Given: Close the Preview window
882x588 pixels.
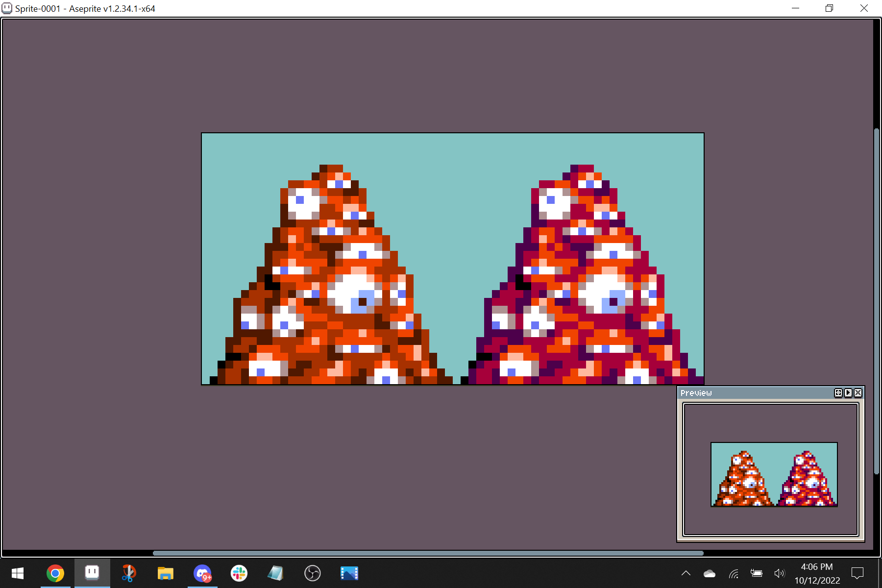Looking at the screenshot, I should coord(858,393).
